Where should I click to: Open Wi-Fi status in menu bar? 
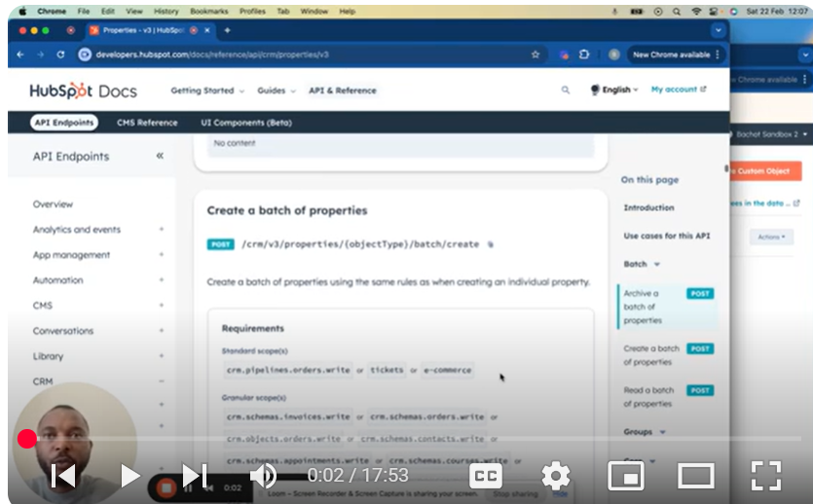[696, 11]
